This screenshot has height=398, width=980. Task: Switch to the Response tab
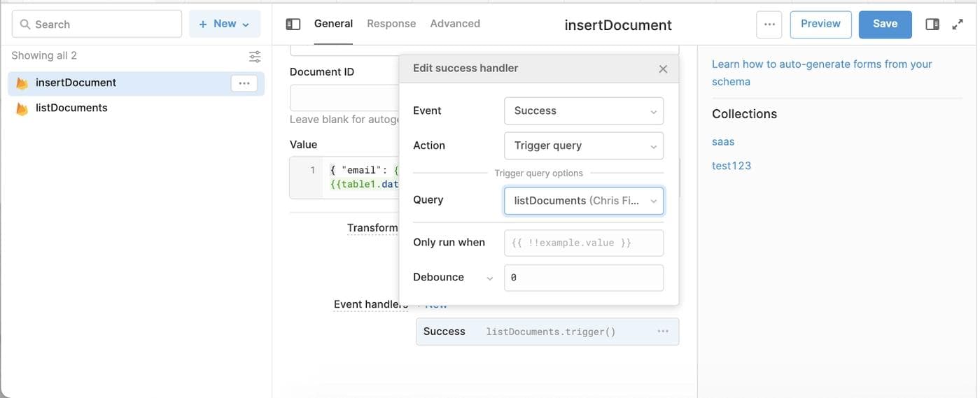tap(391, 24)
